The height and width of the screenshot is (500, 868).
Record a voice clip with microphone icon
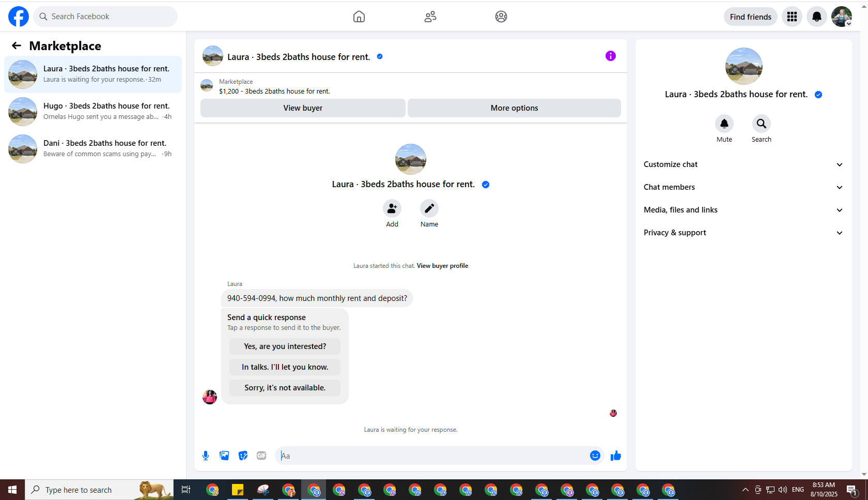click(x=206, y=456)
